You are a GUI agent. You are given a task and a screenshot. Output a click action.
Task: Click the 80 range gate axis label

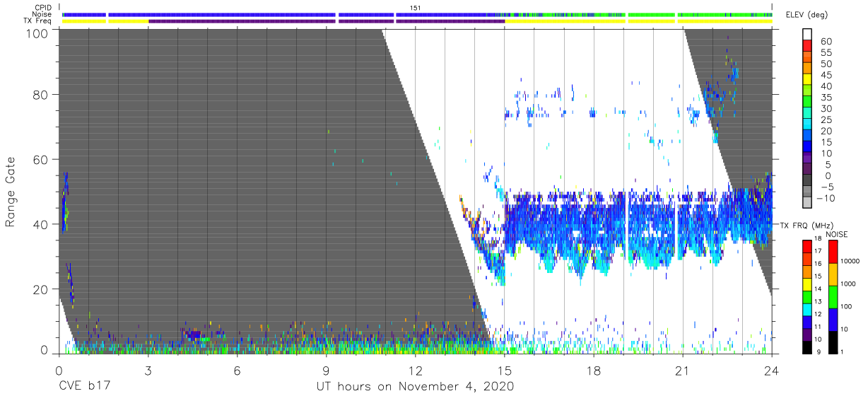(39, 95)
